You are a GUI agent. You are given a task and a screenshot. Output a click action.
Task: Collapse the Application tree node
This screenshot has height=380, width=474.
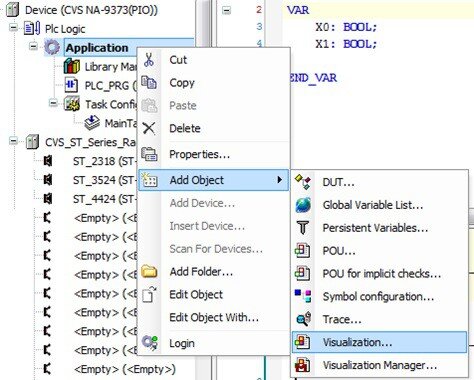coord(33,46)
